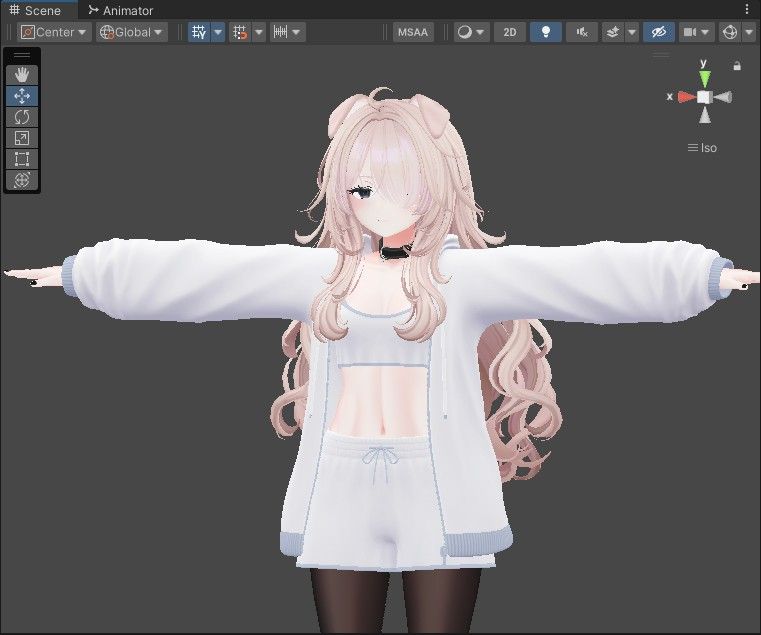
Task: Select the Rect transform tool
Action: click(x=22, y=159)
